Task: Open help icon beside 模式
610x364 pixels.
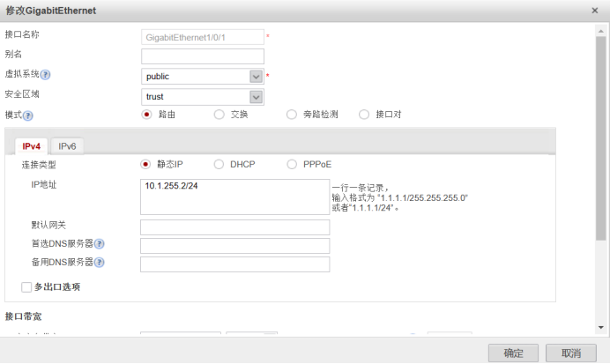Action: click(27, 115)
